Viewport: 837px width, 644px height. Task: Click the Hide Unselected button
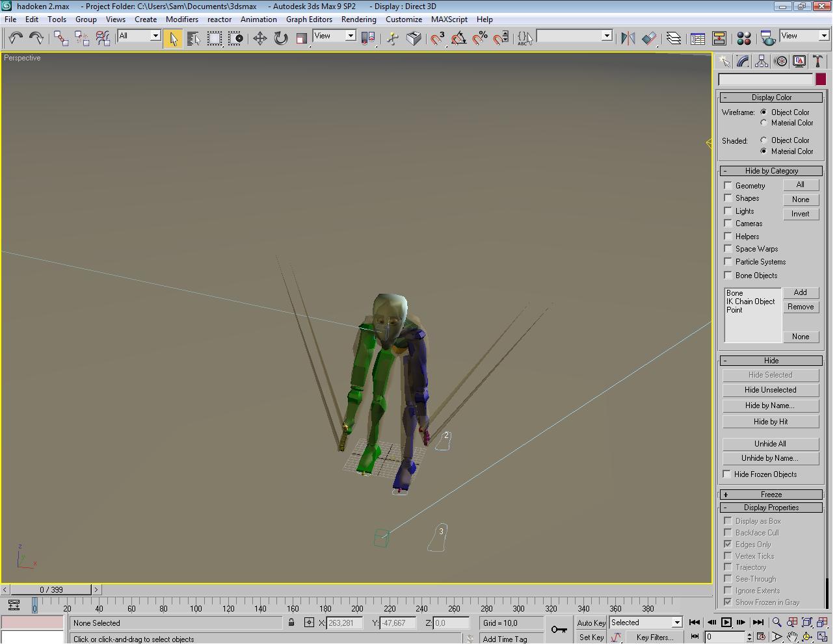tap(771, 390)
